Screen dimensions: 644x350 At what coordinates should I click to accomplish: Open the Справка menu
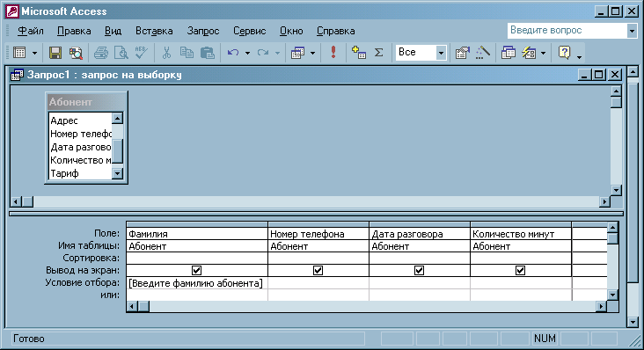[335, 31]
